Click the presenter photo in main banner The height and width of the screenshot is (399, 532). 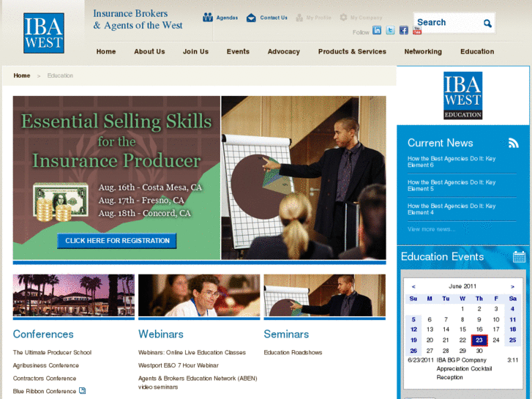[304, 178]
